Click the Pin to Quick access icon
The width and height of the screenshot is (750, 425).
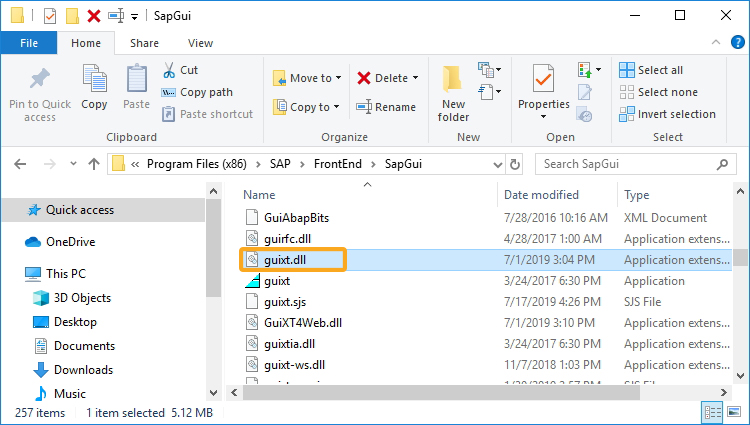tap(40, 79)
